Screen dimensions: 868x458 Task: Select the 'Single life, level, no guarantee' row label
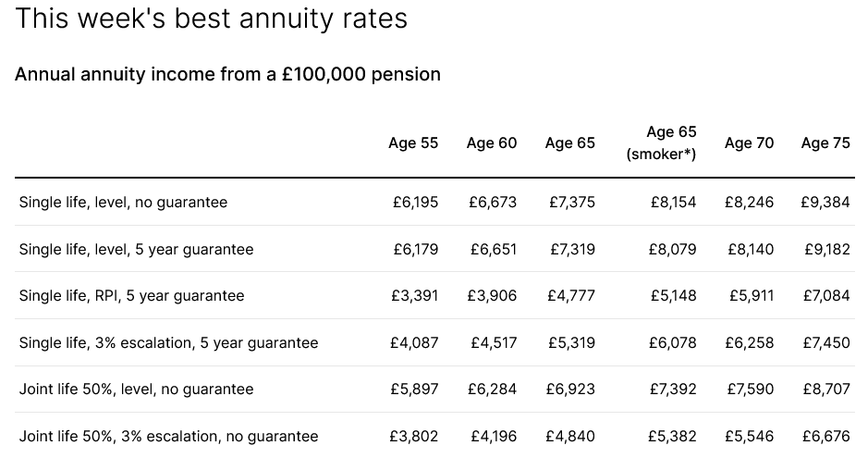pos(123,202)
